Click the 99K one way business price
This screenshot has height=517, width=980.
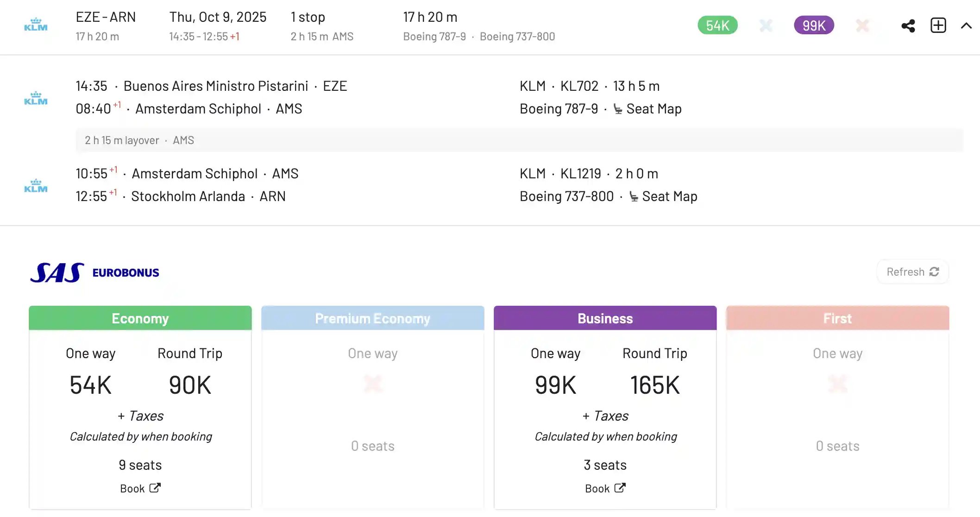tap(555, 385)
